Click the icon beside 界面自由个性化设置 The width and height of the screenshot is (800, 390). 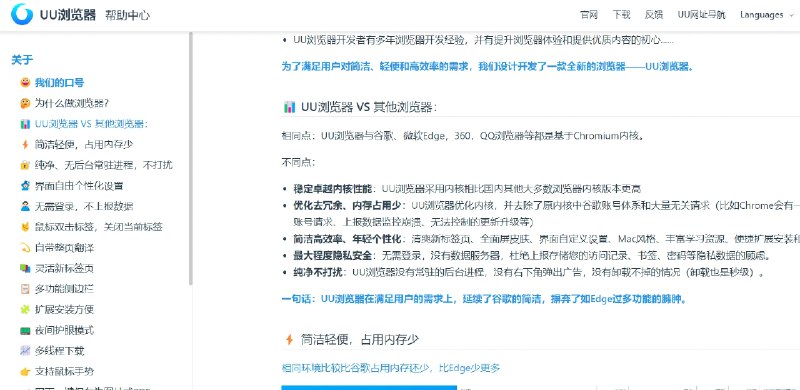(x=25, y=186)
